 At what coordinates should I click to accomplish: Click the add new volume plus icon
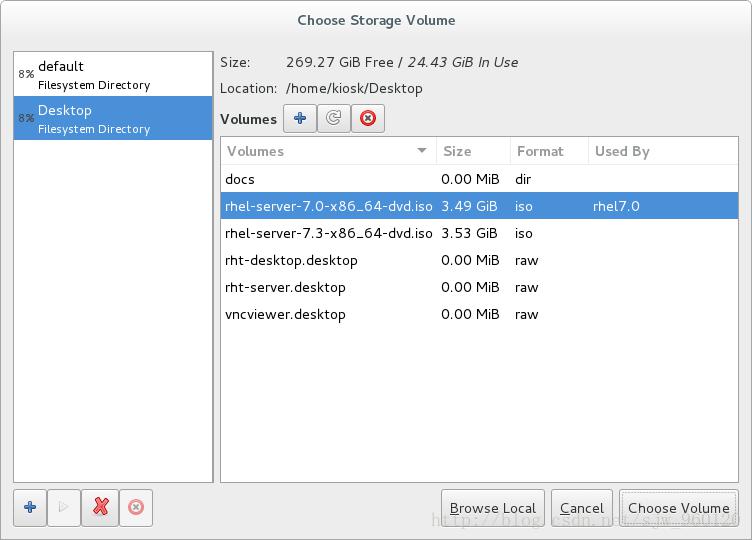coord(299,119)
